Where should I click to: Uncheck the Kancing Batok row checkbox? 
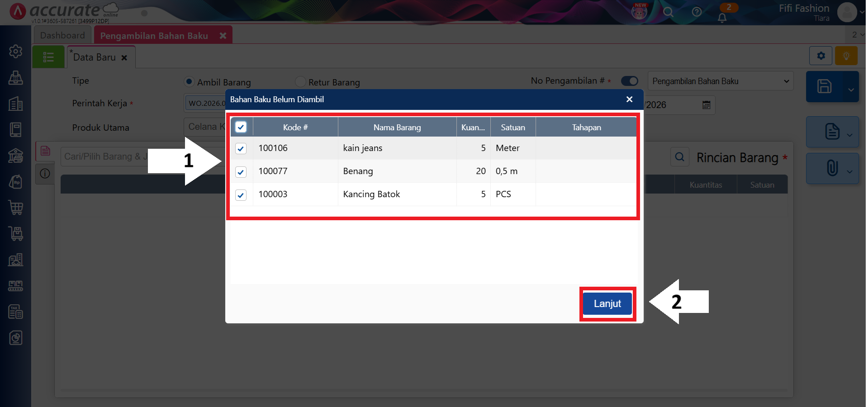click(x=241, y=195)
